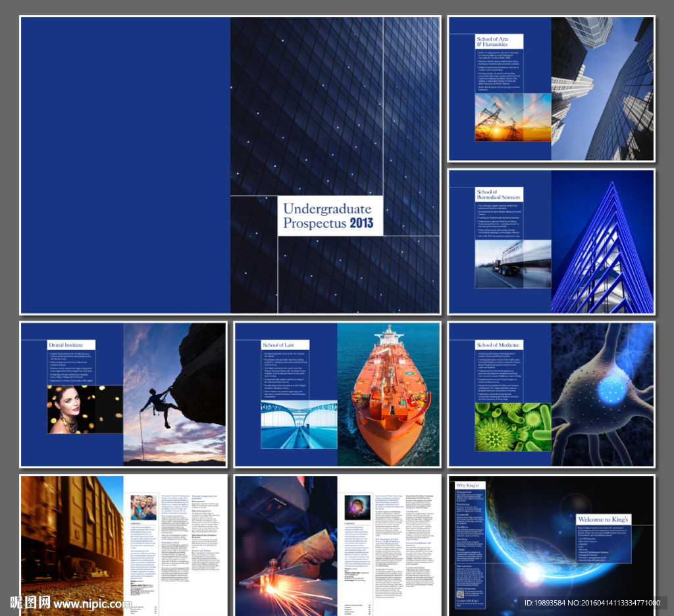Select the School of Law ship spread
Viewport: 674px width, 616px height.
338,395
